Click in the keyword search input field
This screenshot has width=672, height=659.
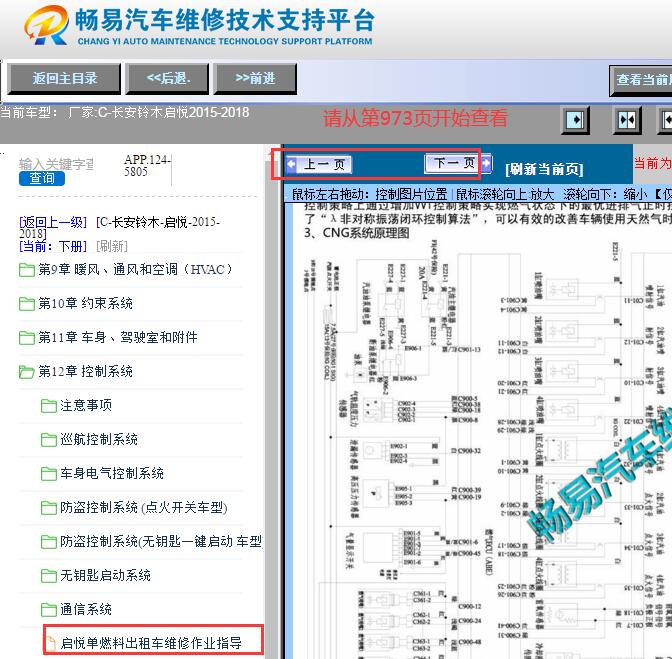click(x=56, y=164)
